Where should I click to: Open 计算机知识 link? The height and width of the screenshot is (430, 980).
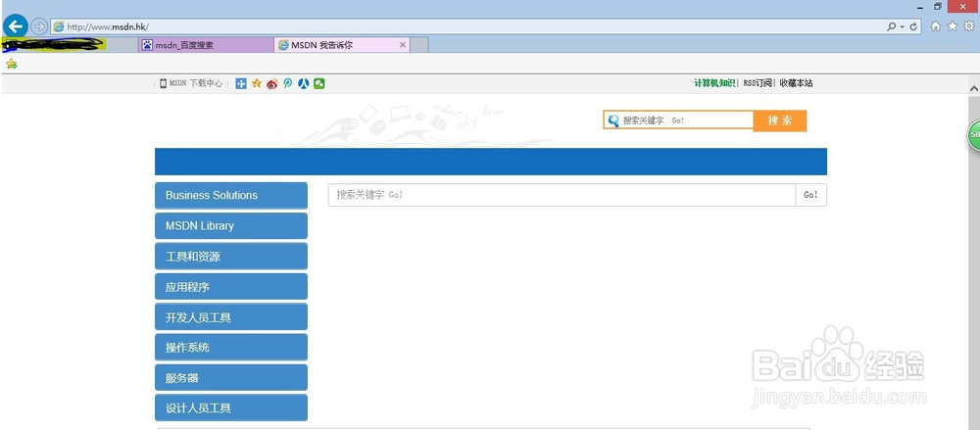tap(714, 83)
